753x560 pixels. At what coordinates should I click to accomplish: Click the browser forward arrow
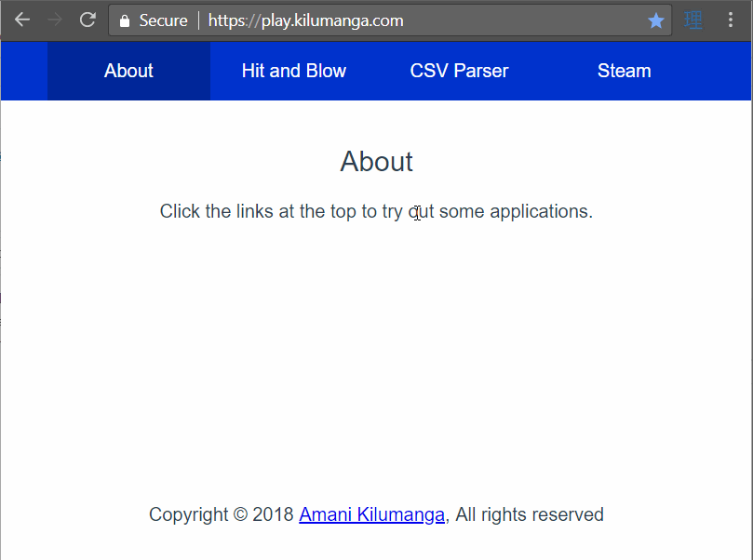point(55,20)
